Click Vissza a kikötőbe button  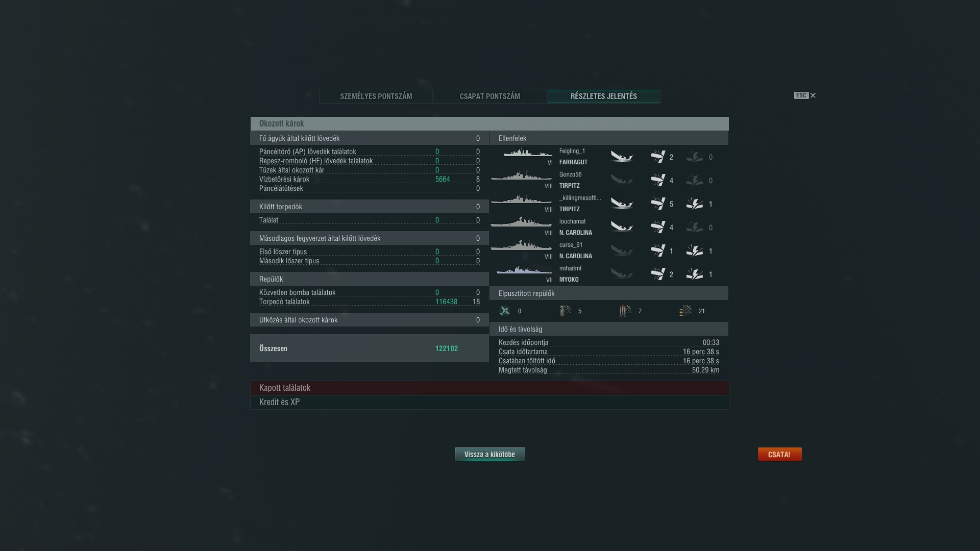tap(490, 454)
